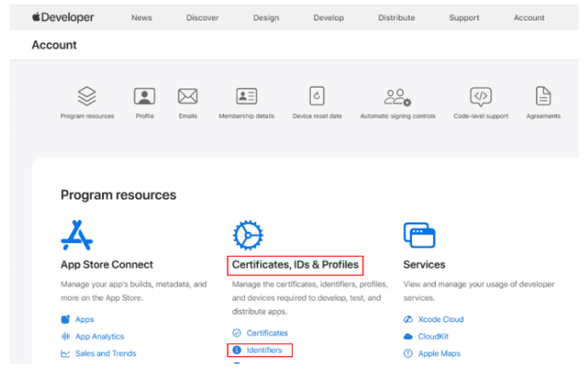This screenshot has width=588, height=374.
Task: Open the Profile portrait icon
Action: tap(145, 96)
